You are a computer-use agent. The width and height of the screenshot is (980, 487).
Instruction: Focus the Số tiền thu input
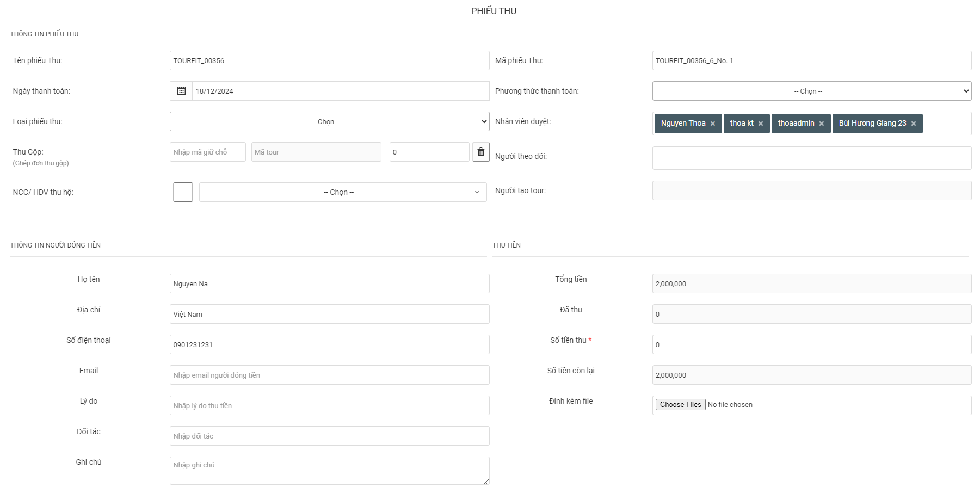811,344
